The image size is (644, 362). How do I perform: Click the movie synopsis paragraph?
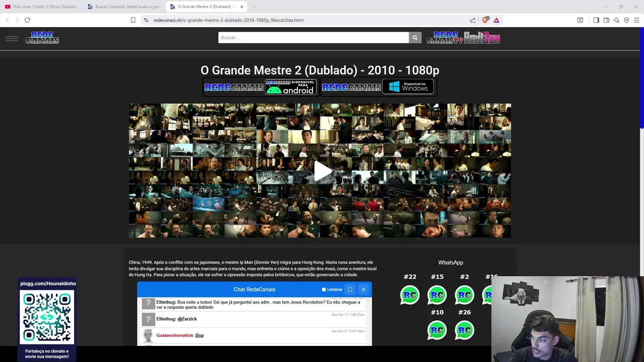click(x=253, y=268)
